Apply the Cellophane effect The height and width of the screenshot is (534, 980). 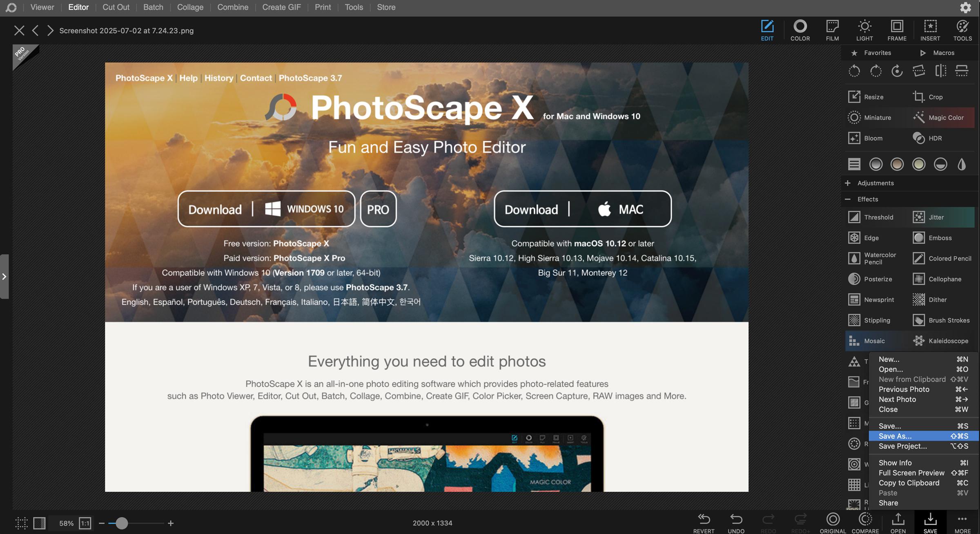tap(937, 279)
